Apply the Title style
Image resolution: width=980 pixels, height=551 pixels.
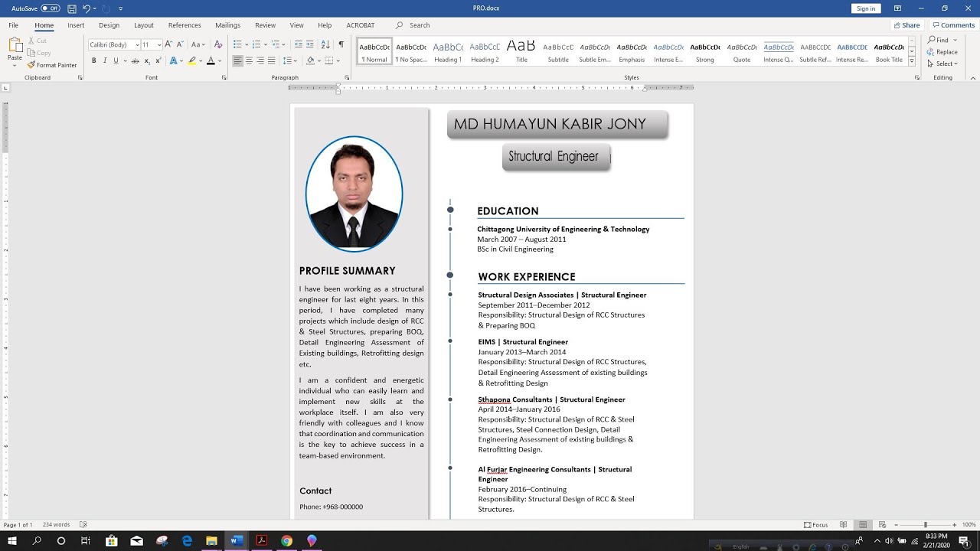pyautogui.click(x=521, y=52)
